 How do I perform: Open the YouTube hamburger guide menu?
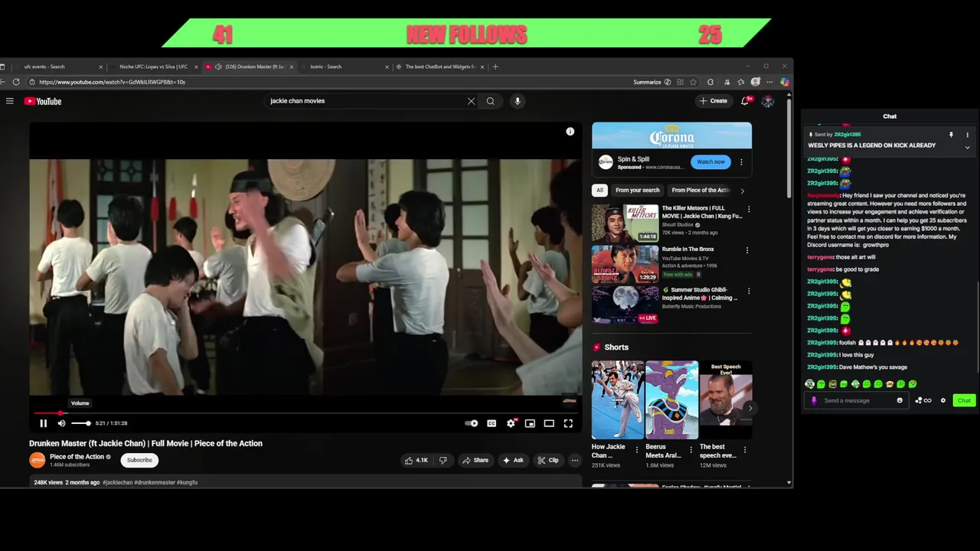click(10, 101)
